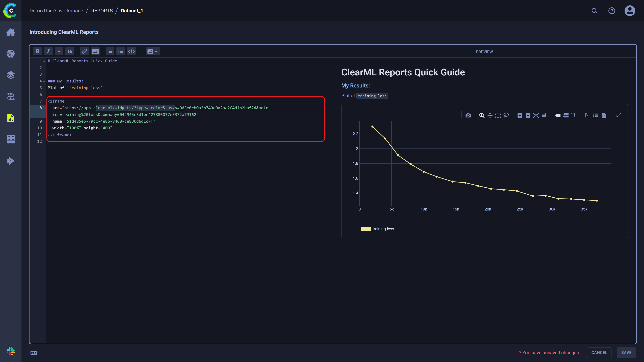
Task: Download plot data as JSON
Action: 604,115
